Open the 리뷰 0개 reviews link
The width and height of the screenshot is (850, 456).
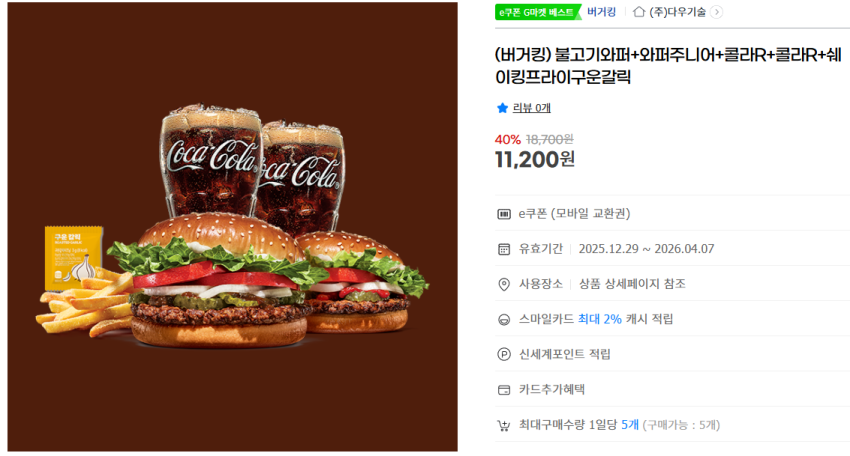531,108
